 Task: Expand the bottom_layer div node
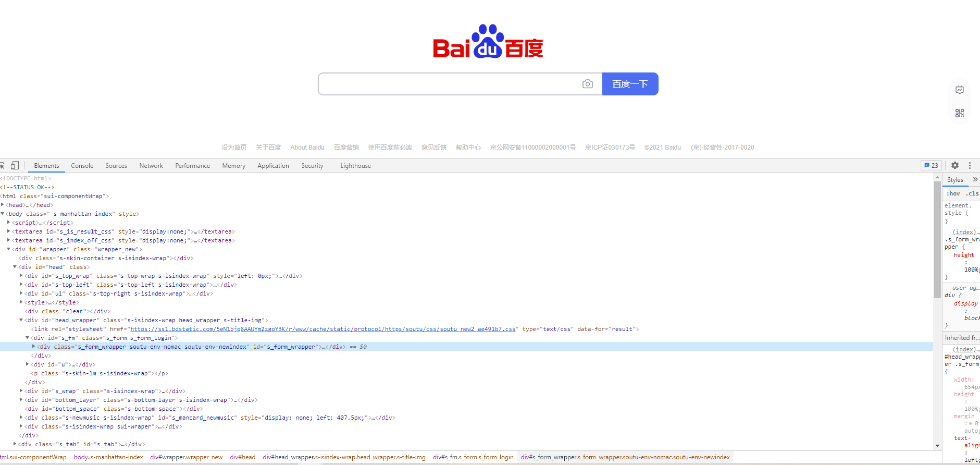21,400
